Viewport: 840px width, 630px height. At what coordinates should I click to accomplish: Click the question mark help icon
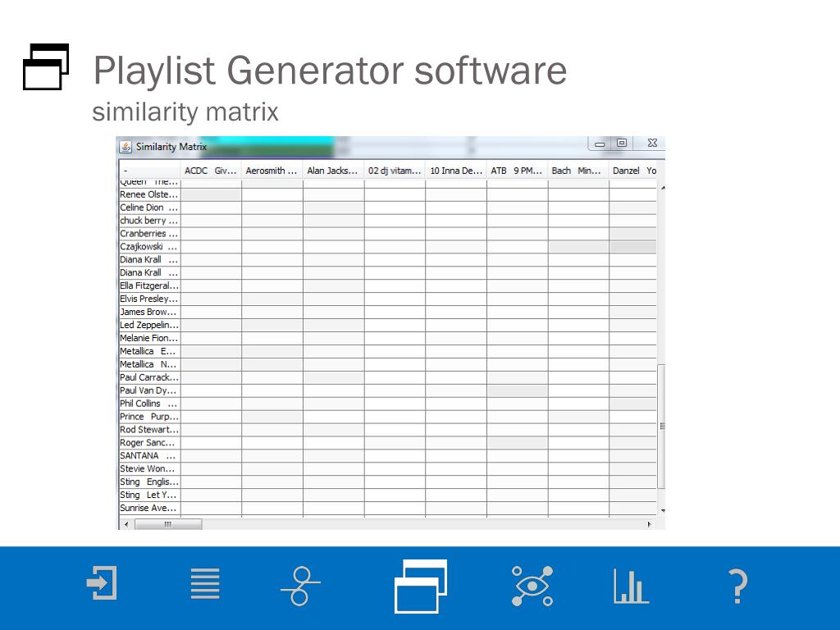(x=737, y=587)
